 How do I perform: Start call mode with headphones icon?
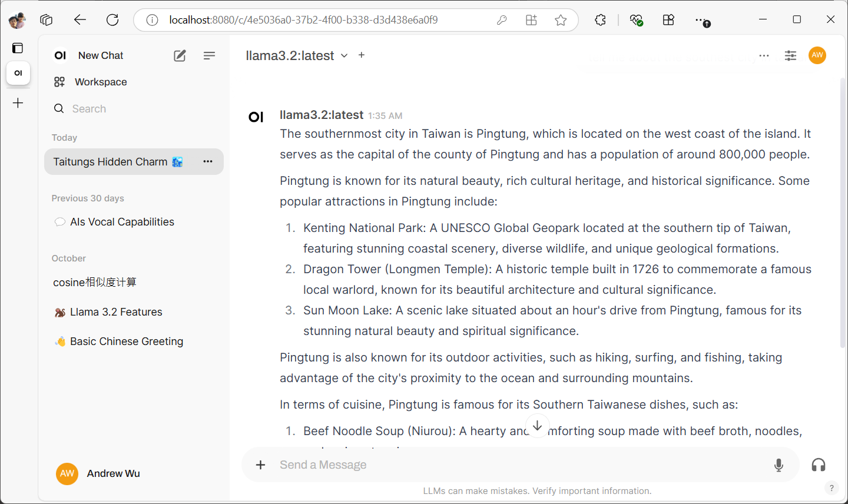818,465
